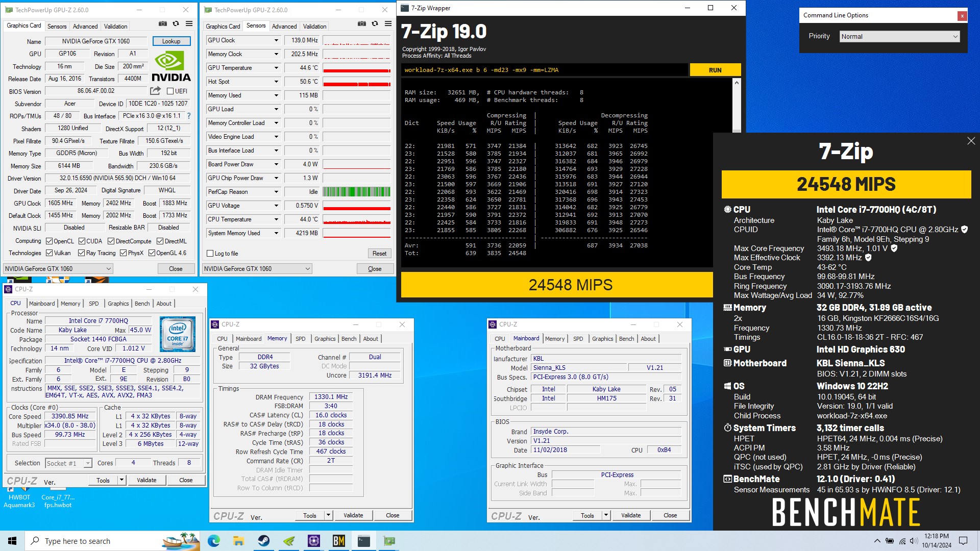Image resolution: width=980 pixels, height=551 pixels.
Task: Click the Wi-Fi network tray icon
Action: click(902, 541)
